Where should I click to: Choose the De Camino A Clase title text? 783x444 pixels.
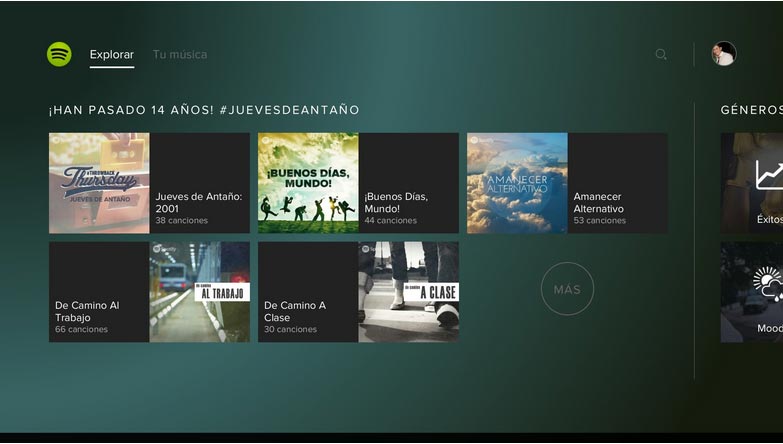(295, 311)
